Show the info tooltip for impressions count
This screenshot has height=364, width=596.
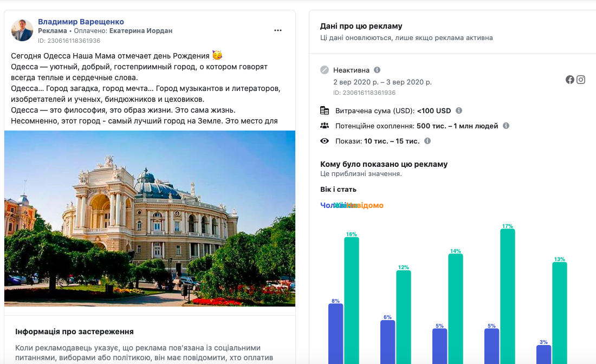(427, 141)
